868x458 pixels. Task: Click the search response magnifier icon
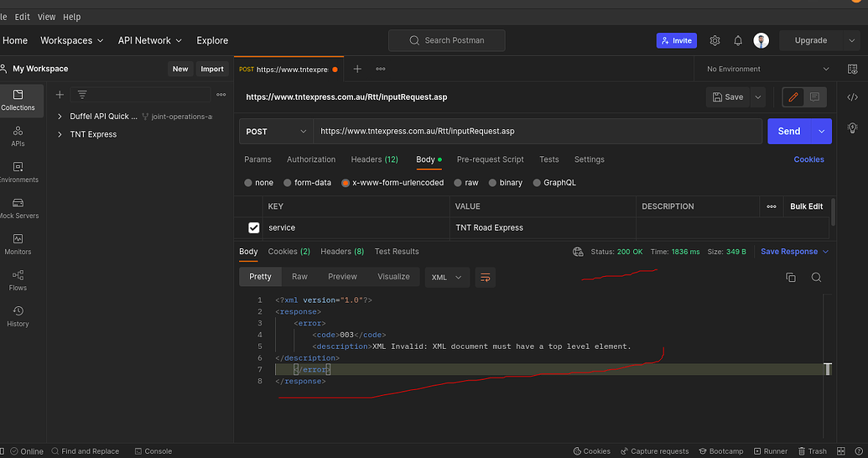click(816, 277)
